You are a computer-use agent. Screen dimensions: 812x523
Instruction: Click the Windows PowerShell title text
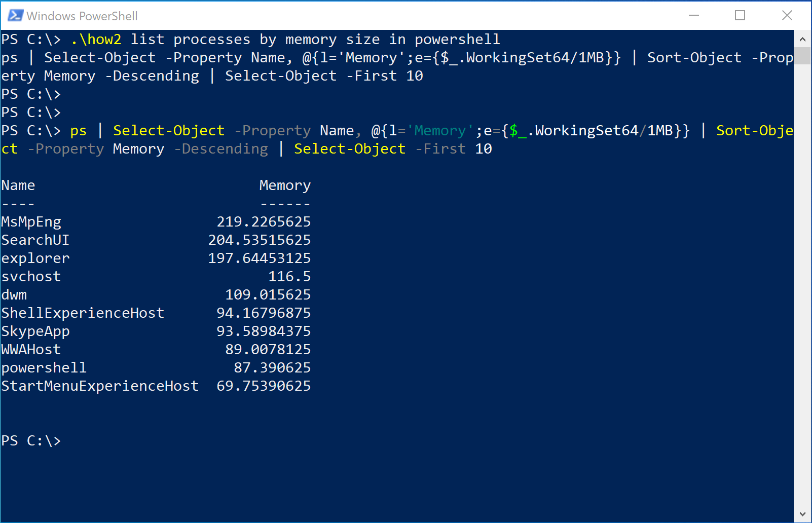point(82,16)
